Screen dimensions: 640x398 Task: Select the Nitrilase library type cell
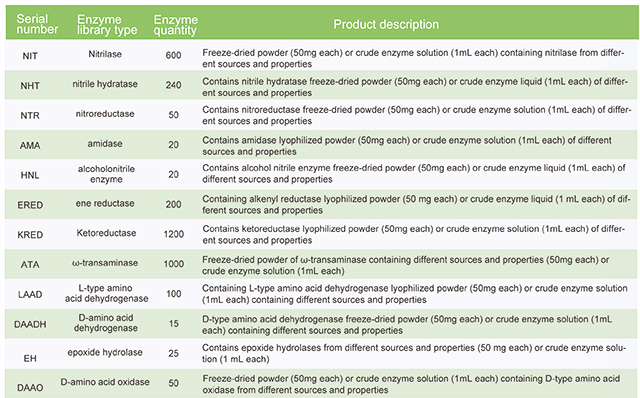click(105, 54)
